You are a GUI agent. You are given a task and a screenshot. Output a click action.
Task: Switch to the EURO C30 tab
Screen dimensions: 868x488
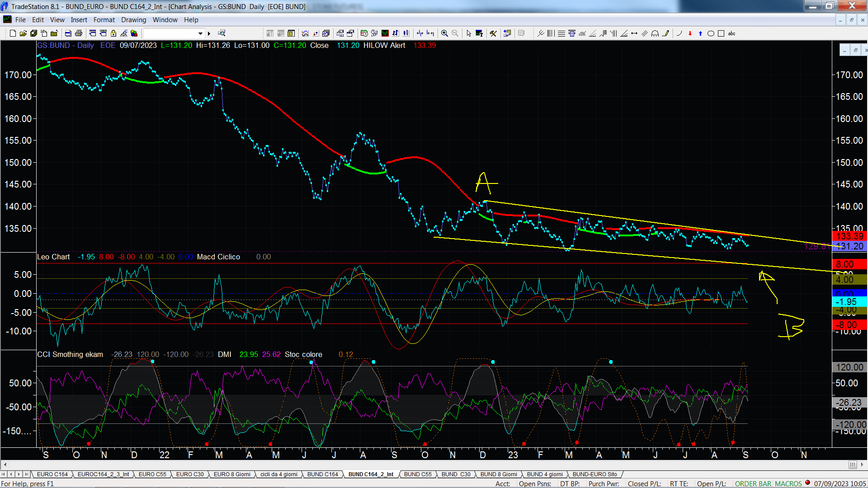tap(190, 474)
